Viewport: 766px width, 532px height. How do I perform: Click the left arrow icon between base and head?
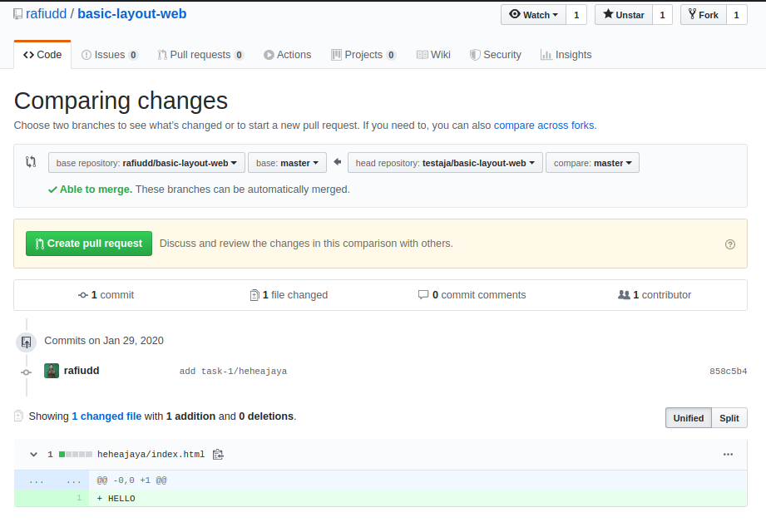pos(337,162)
